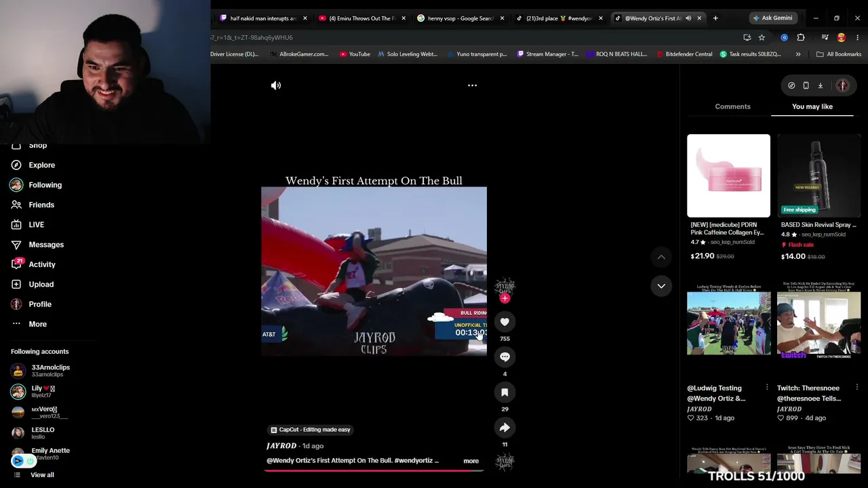
Task: Expand the caption with the more link
Action: tap(471, 461)
